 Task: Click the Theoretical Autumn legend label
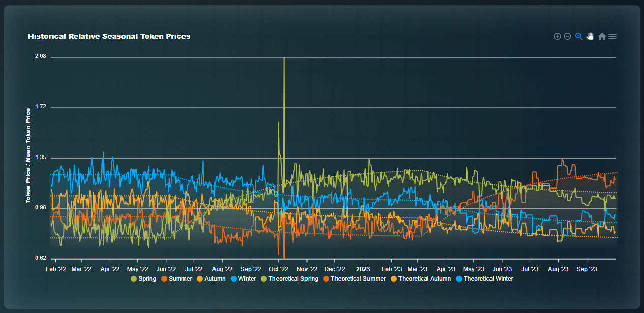(424, 279)
